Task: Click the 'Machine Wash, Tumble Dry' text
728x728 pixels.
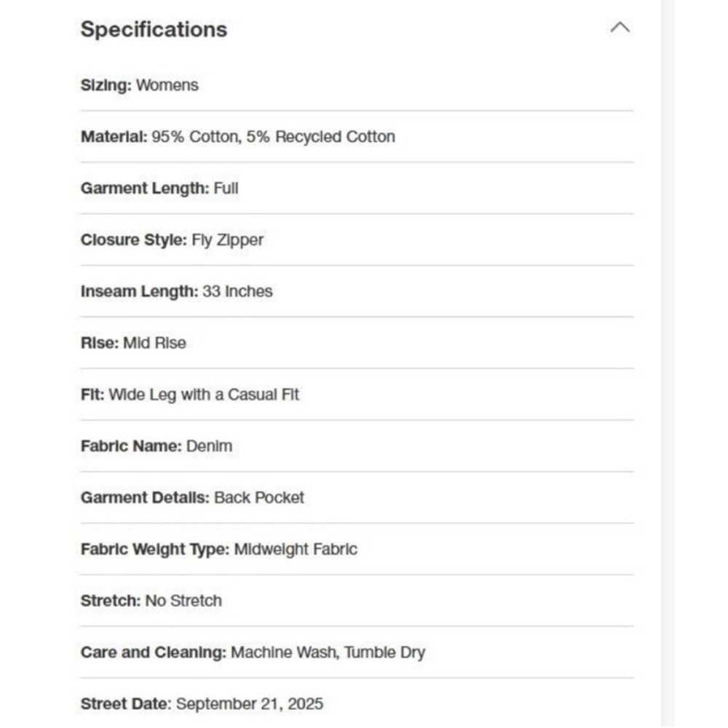Action: click(x=328, y=652)
